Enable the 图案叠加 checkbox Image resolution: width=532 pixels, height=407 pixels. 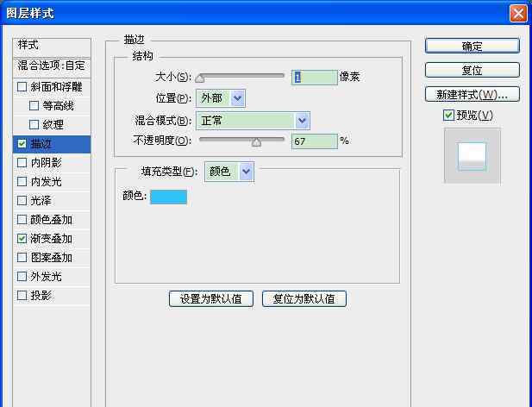[22, 258]
